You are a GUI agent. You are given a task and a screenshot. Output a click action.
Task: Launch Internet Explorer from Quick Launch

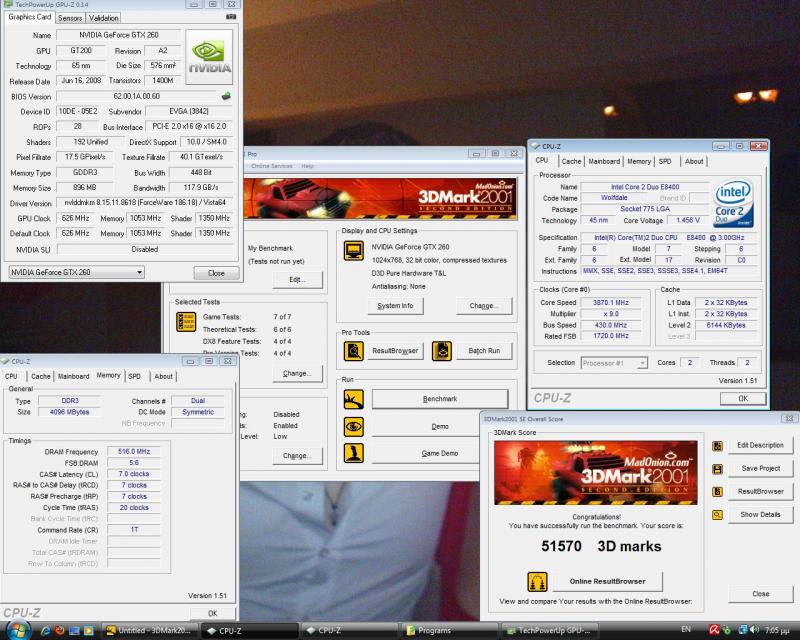point(45,631)
